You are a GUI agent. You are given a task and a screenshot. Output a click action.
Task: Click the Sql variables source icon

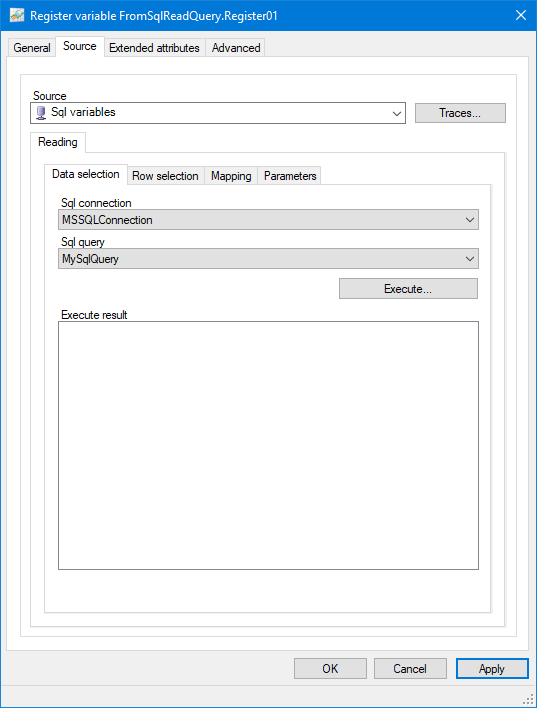pos(41,112)
